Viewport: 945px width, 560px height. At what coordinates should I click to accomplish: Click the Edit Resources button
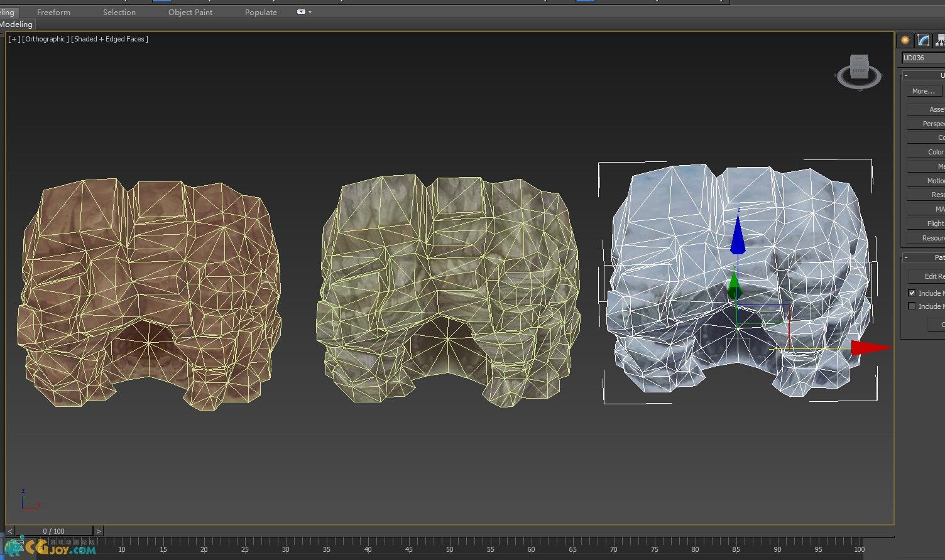pyautogui.click(x=927, y=276)
